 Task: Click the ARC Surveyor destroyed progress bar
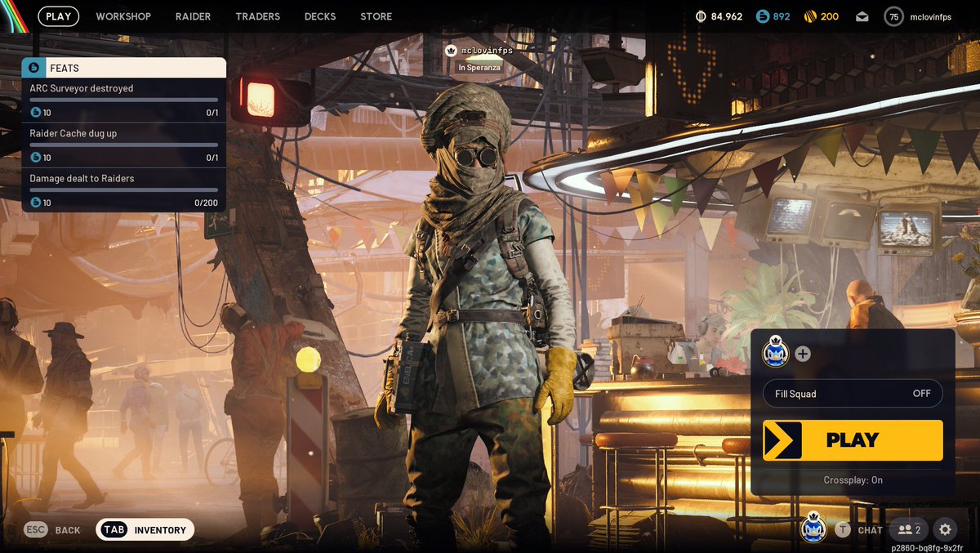pyautogui.click(x=124, y=100)
